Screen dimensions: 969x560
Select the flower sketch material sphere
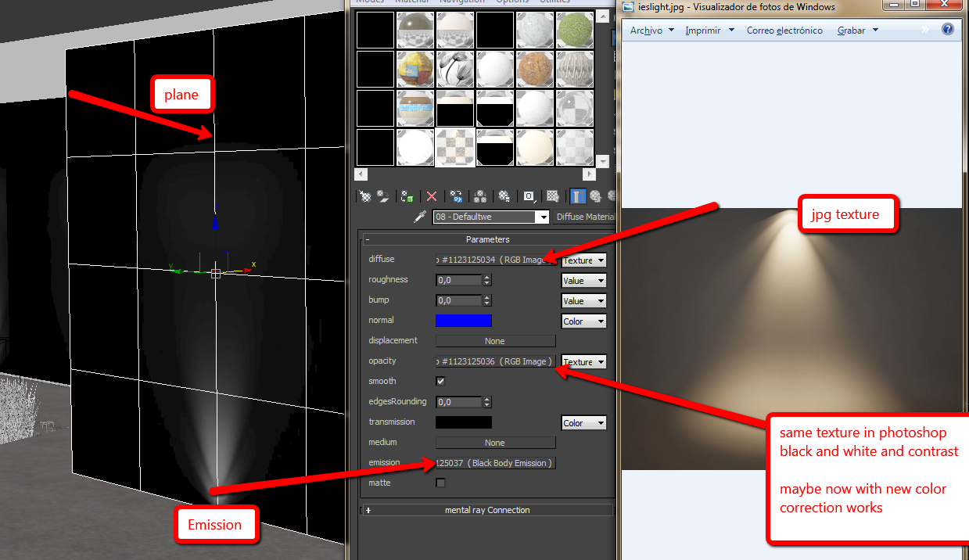[x=455, y=69]
